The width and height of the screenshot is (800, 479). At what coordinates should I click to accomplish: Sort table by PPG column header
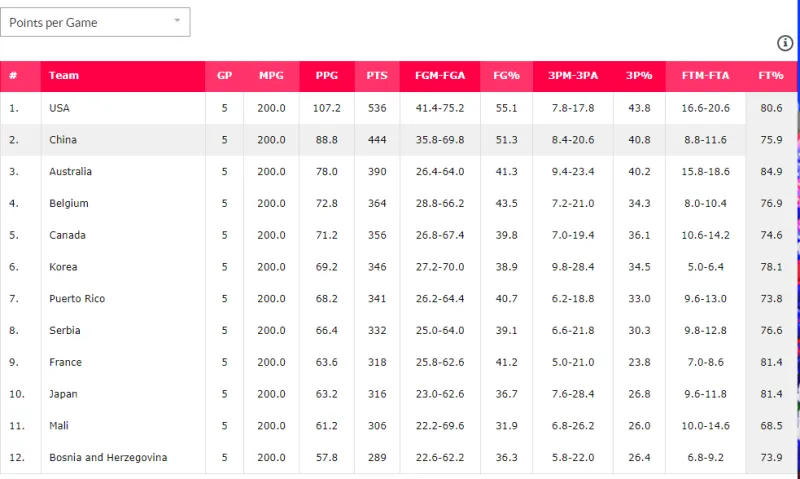(x=326, y=76)
